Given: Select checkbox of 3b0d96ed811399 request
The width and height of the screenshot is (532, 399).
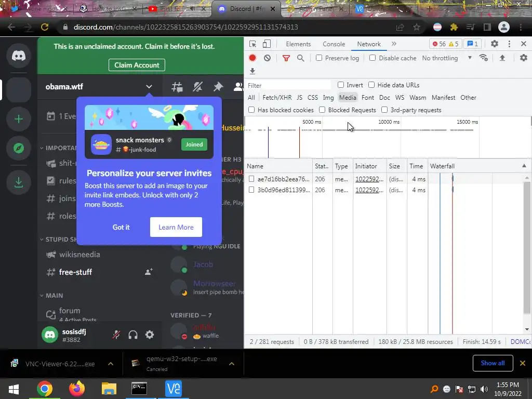Looking at the screenshot, I should tap(251, 190).
